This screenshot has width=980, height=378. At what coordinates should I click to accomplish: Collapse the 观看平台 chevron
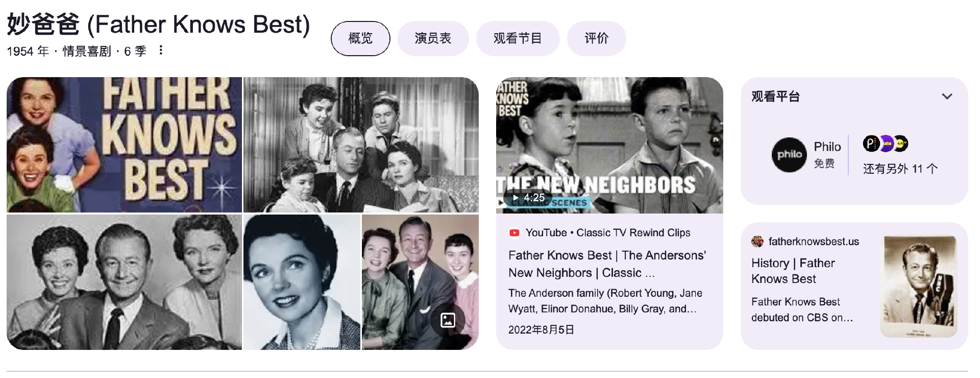(x=947, y=97)
